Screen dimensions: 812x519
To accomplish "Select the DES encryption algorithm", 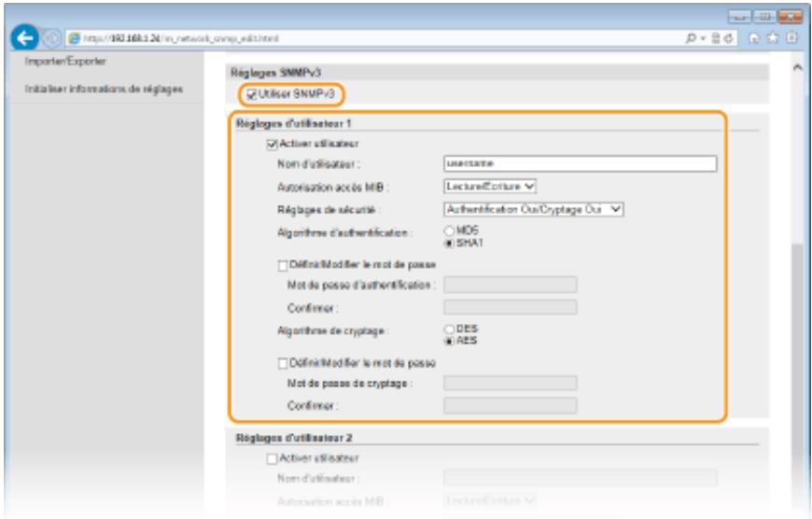I will [x=449, y=330].
